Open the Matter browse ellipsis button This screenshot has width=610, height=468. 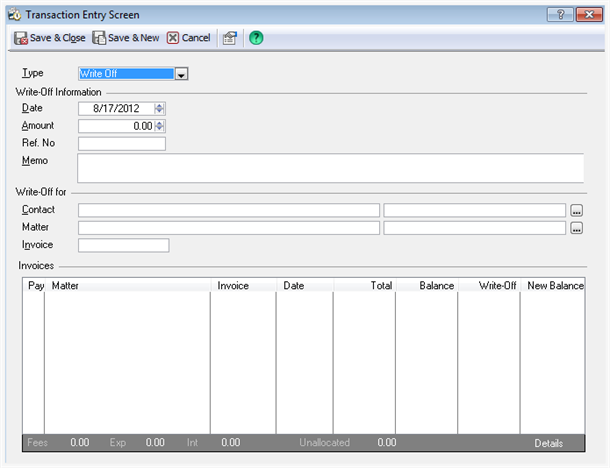tap(576, 228)
